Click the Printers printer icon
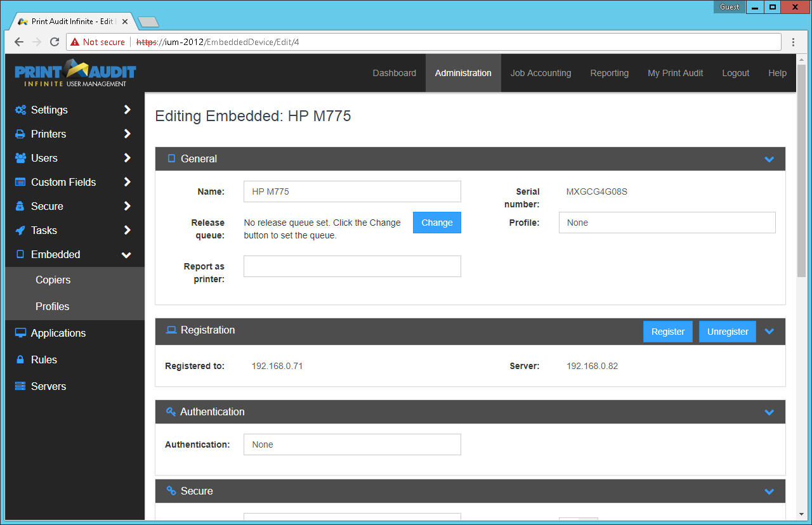Image resolution: width=812 pixels, height=525 pixels. [x=20, y=134]
